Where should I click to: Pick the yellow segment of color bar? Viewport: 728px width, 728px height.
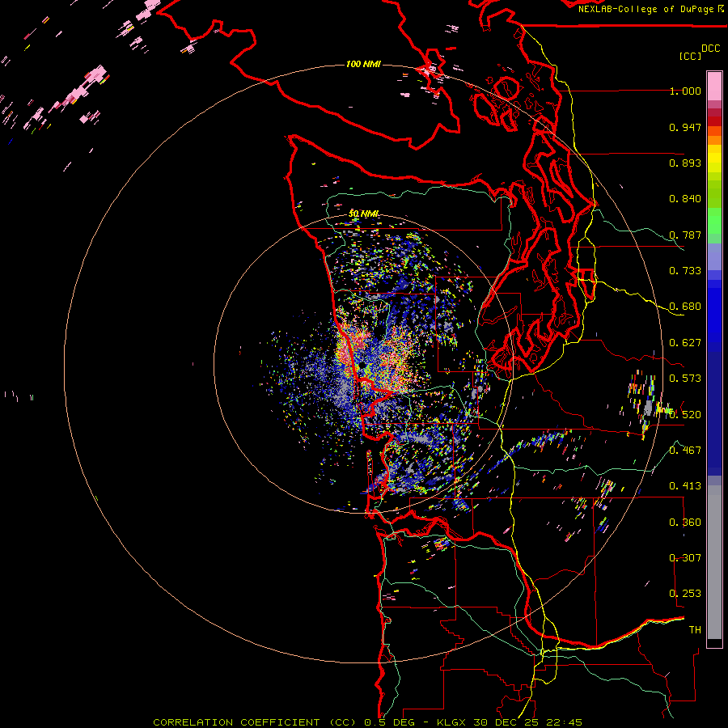[x=714, y=159]
